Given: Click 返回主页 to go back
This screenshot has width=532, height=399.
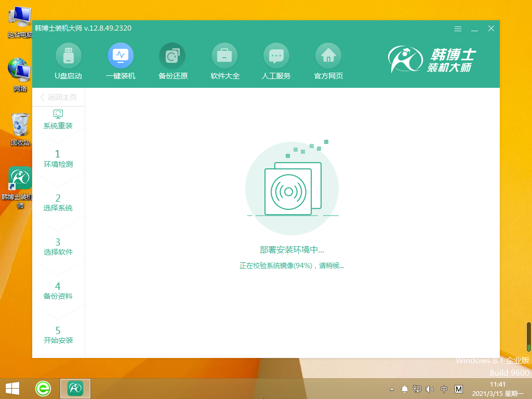Looking at the screenshot, I should (58, 97).
